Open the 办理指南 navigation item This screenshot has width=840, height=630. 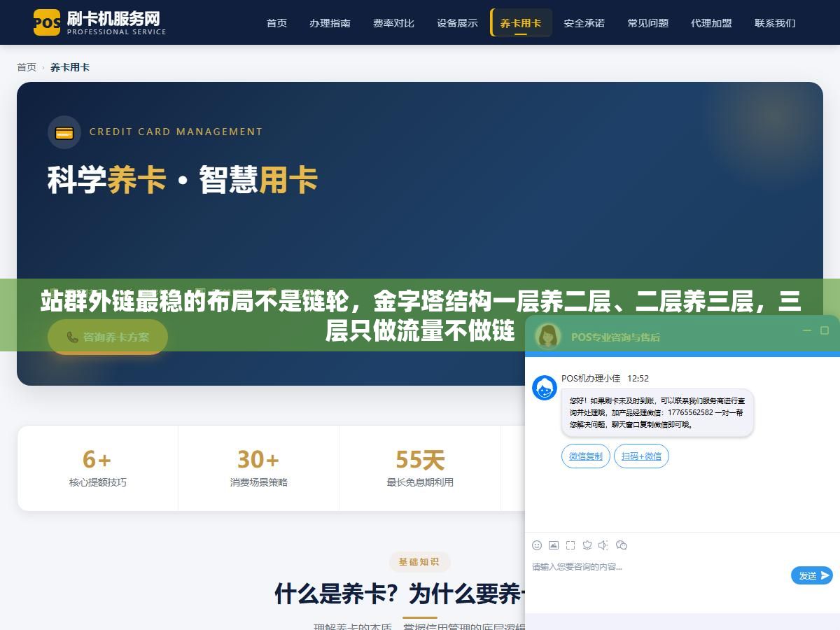330,23
